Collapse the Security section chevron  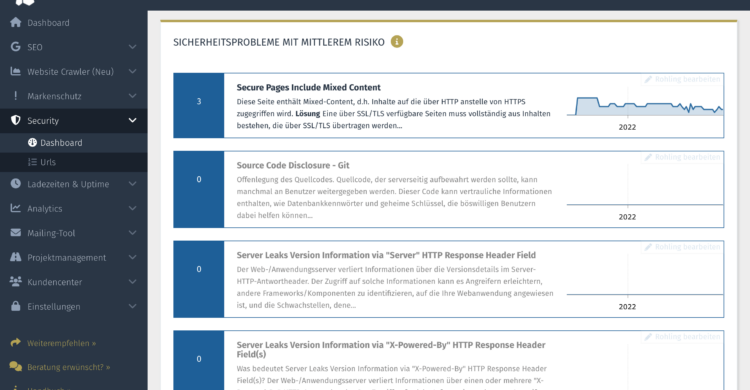[x=132, y=120]
